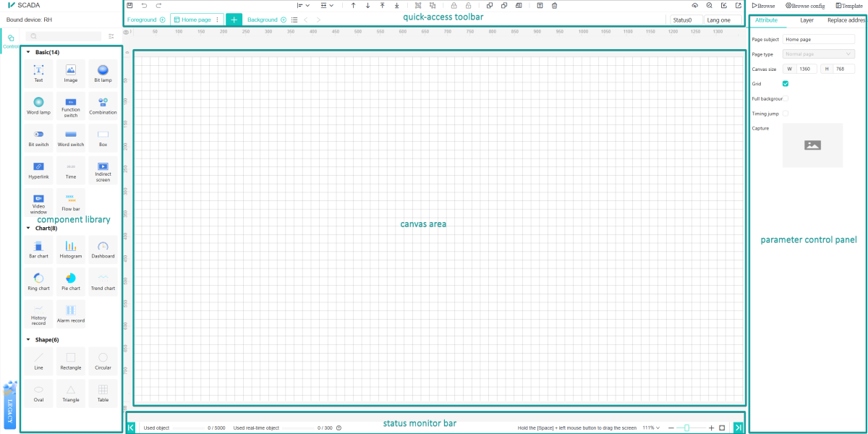Open Home page tab options menu
Image resolution: width=868 pixels, height=434 pixels.
[217, 20]
